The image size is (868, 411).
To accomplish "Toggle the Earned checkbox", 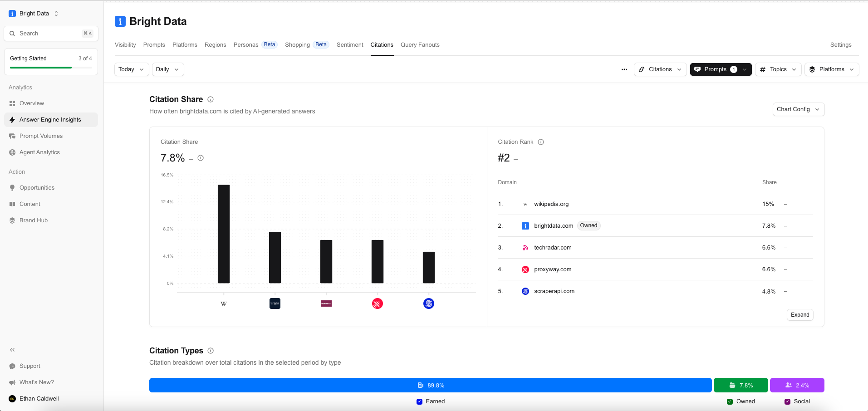I will click(x=419, y=401).
